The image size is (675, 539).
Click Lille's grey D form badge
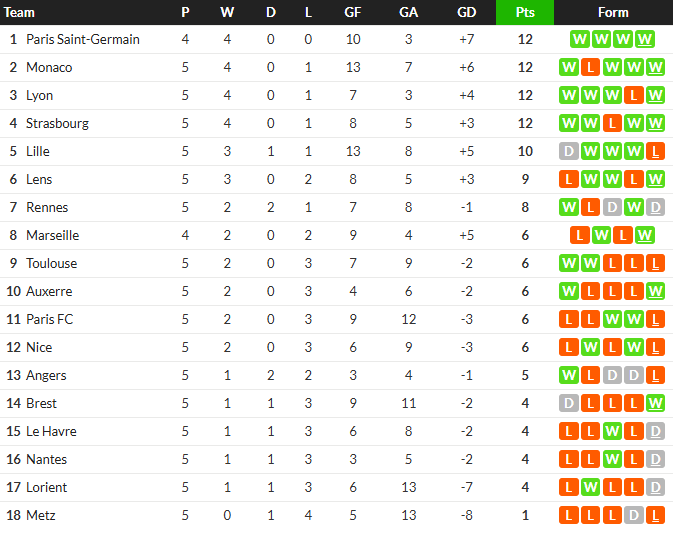click(569, 152)
